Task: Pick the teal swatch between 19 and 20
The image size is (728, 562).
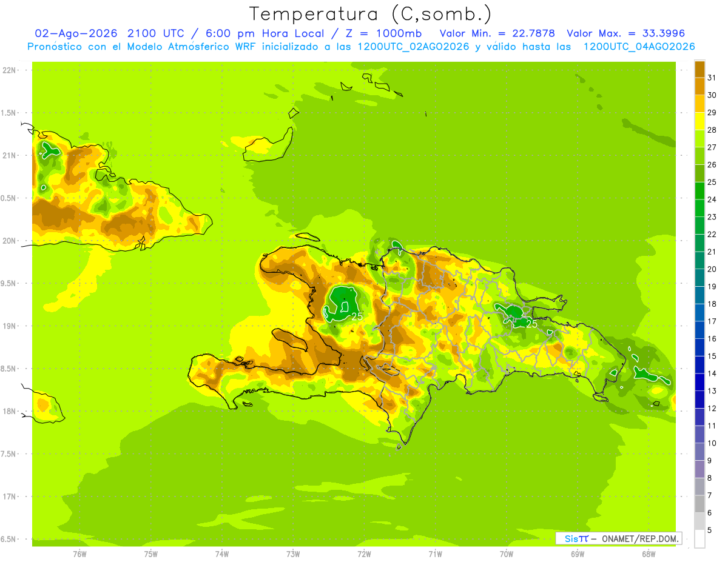Action: click(x=699, y=277)
